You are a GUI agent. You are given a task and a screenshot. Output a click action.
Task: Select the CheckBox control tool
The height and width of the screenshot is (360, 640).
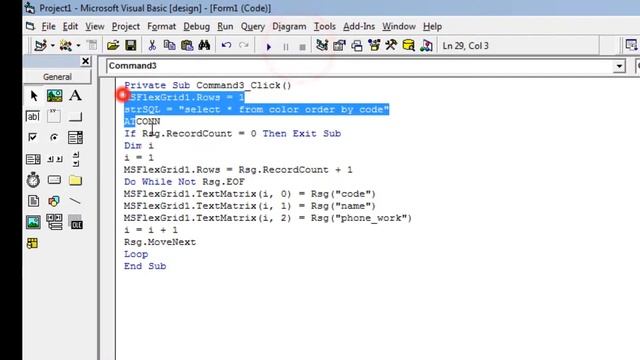point(33,138)
